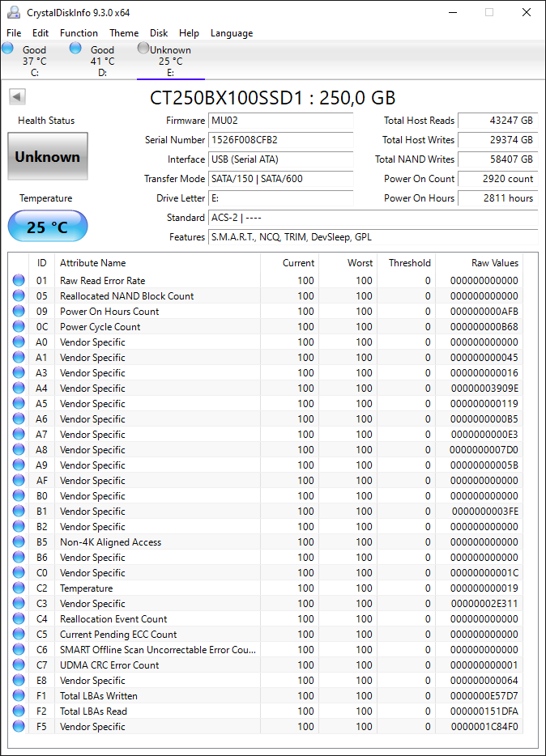Image resolution: width=546 pixels, height=756 pixels.
Task: Click the Transfer Mode field SATA/150 | SATA/600
Action: 281,178
